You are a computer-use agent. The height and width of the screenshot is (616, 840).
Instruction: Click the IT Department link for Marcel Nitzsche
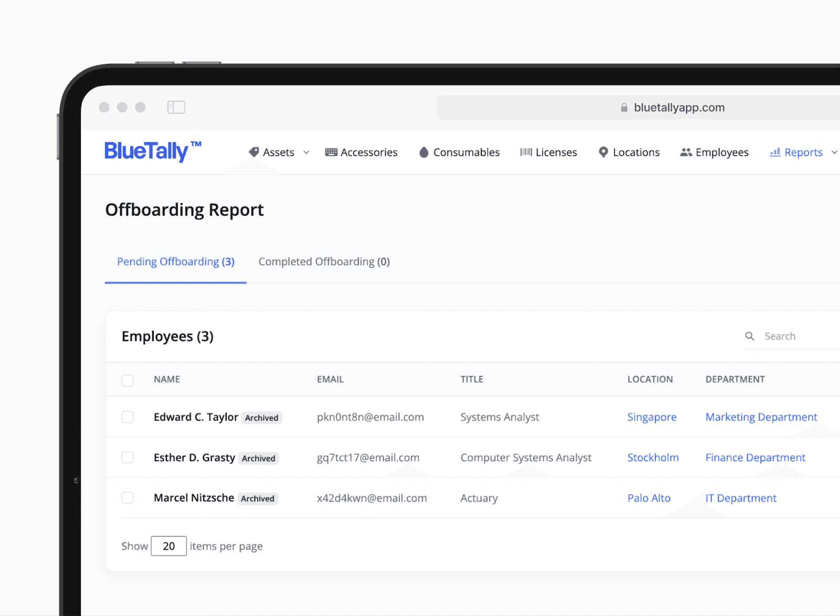741,498
